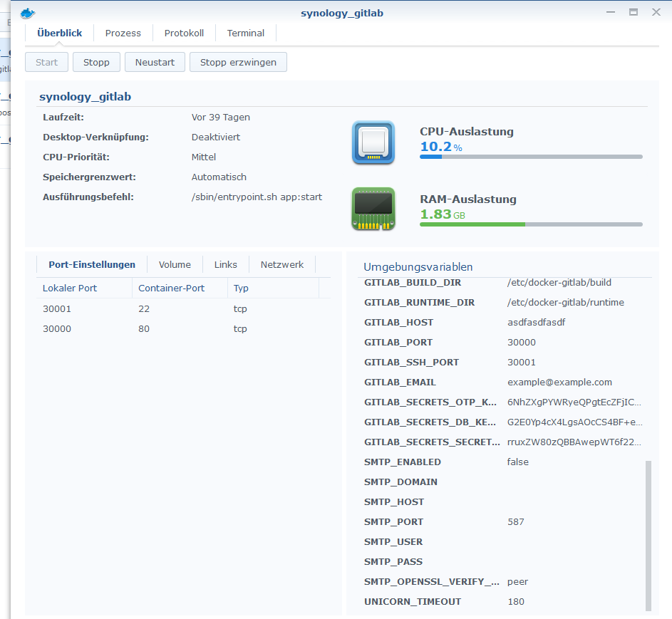
Task: Select the SMTP_HOST variable
Action: (394, 502)
